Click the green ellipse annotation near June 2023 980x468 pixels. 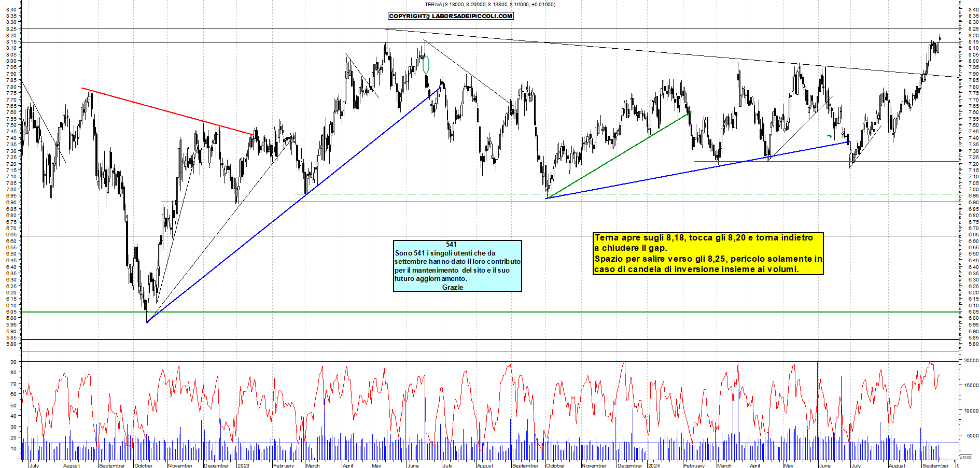426,65
